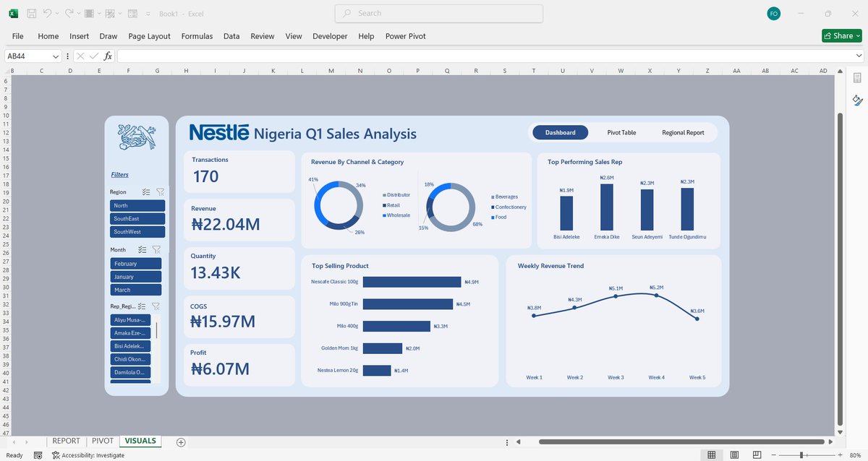Select the Bisi Adelek slicer item
868x461 pixels.
coord(131,346)
